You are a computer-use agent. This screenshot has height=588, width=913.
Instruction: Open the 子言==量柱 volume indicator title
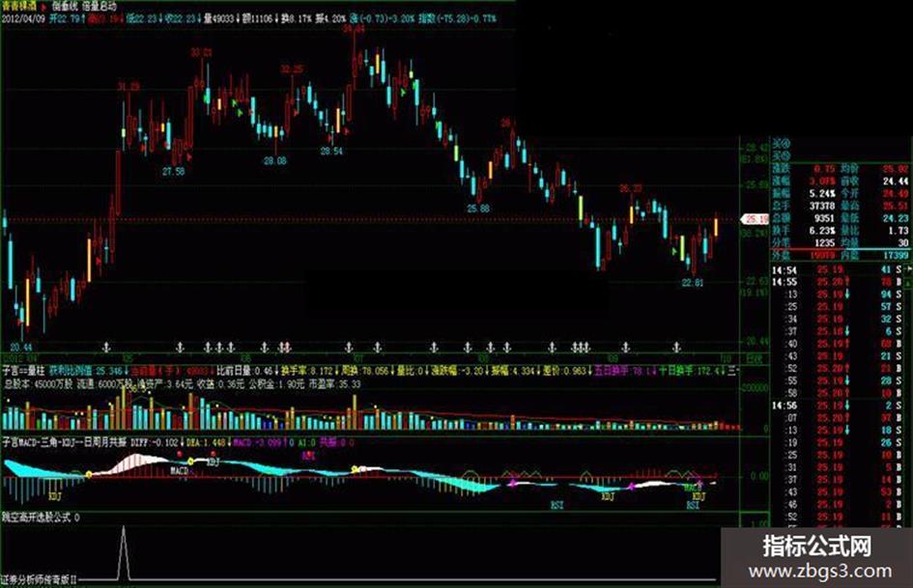click(23, 371)
